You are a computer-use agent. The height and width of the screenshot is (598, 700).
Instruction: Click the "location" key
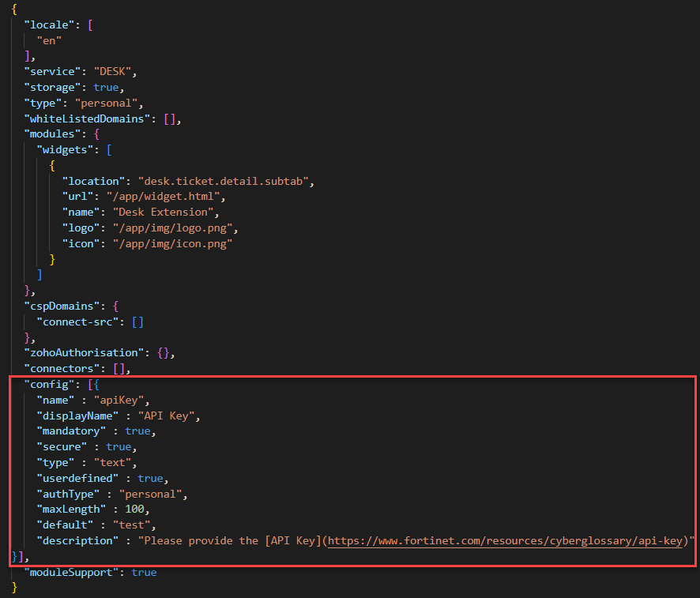coord(93,181)
